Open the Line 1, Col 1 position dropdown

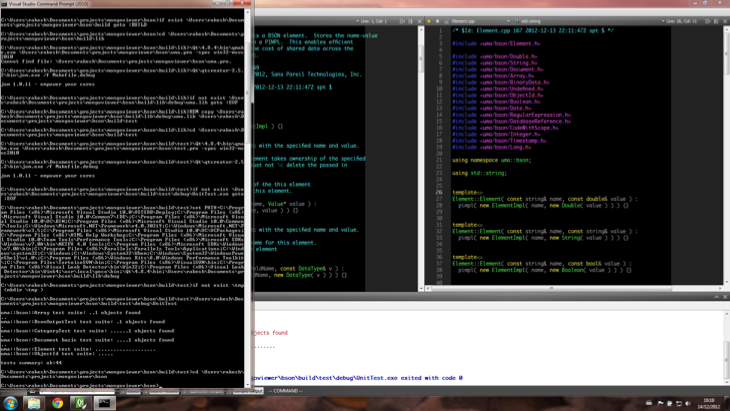click(x=374, y=21)
